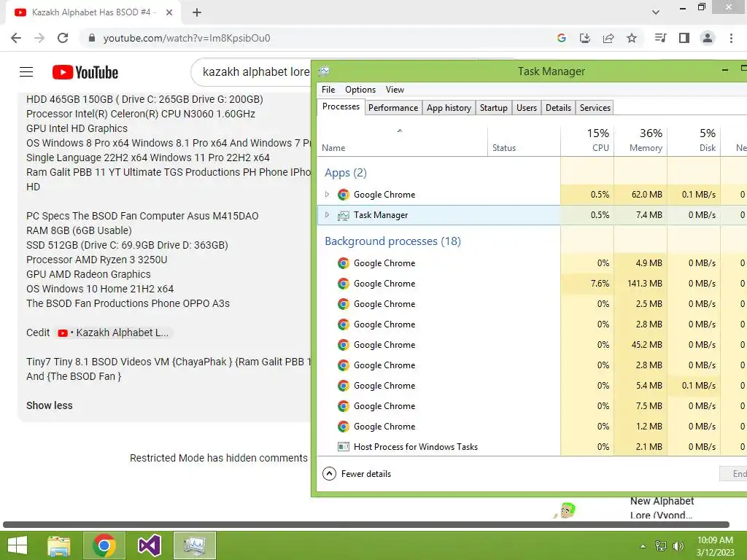Viewport: 747px width, 560px height.
Task: Open Task Manager Options menu
Action: [x=360, y=90]
